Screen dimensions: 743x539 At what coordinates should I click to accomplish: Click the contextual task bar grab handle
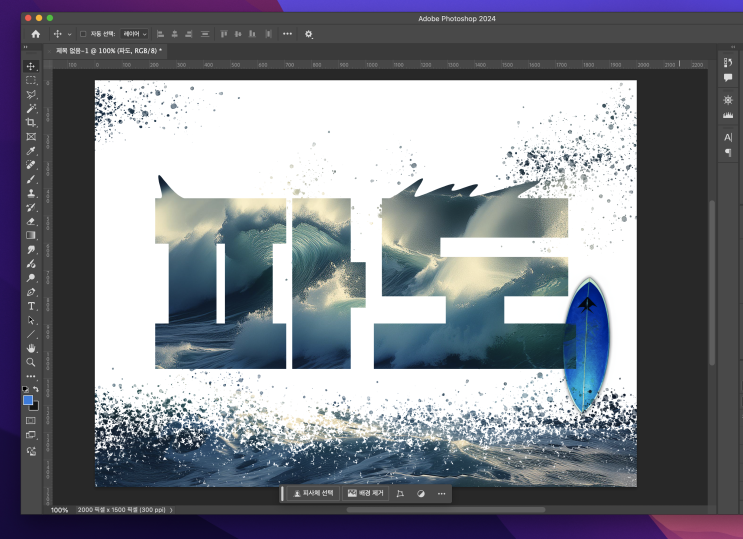tap(282, 493)
